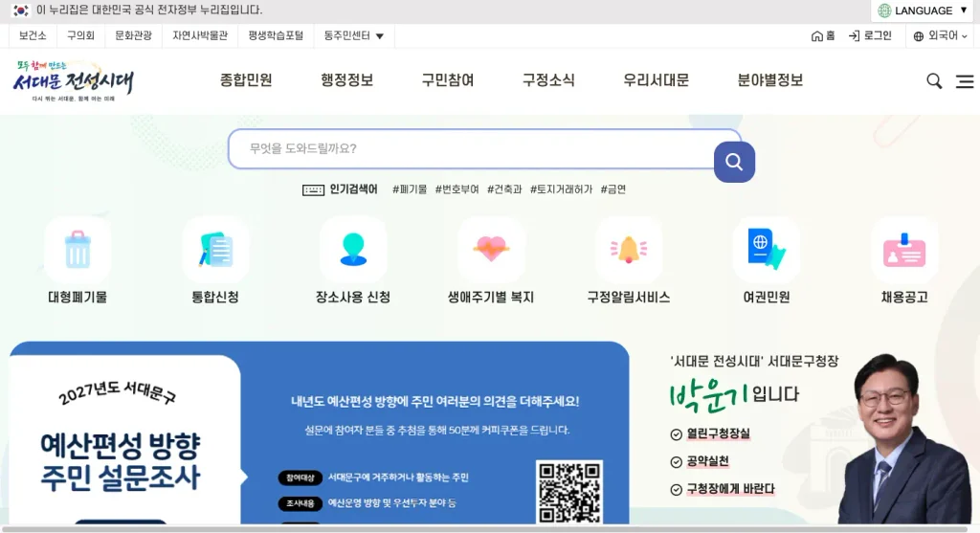Image resolution: width=980 pixels, height=533 pixels.
Task: Open the 종합민원 menu
Action: click(x=246, y=80)
